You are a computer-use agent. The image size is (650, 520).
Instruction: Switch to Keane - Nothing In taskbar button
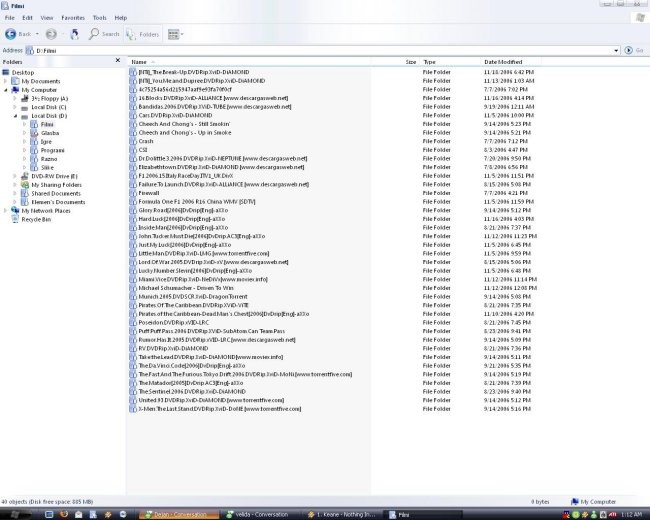(x=342, y=515)
